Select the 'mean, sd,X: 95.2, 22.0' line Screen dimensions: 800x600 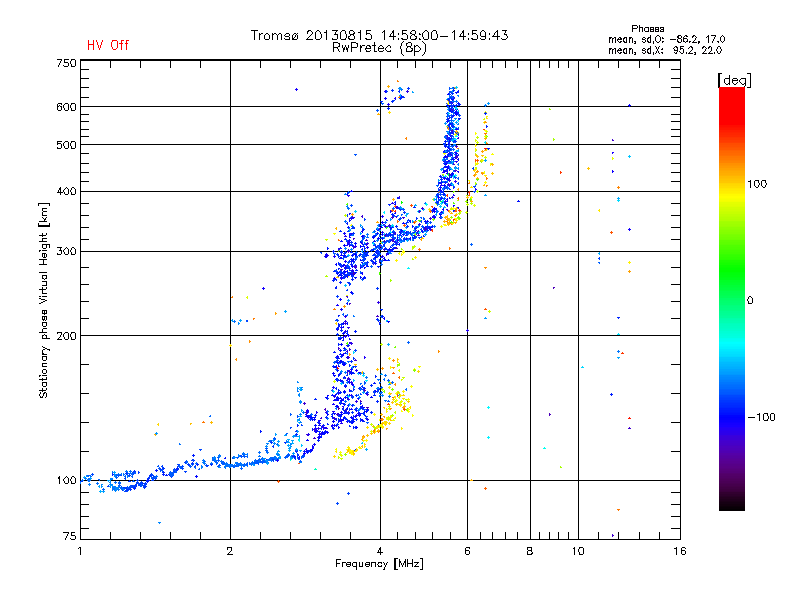665,50
